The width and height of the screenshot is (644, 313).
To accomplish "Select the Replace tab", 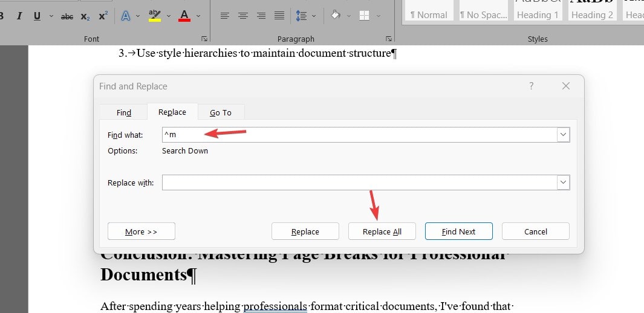I will click(x=172, y=112).
